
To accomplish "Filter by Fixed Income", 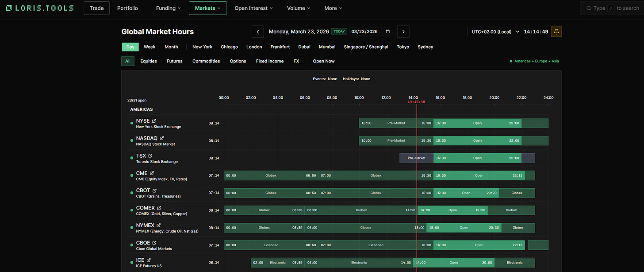I will 270,61.
